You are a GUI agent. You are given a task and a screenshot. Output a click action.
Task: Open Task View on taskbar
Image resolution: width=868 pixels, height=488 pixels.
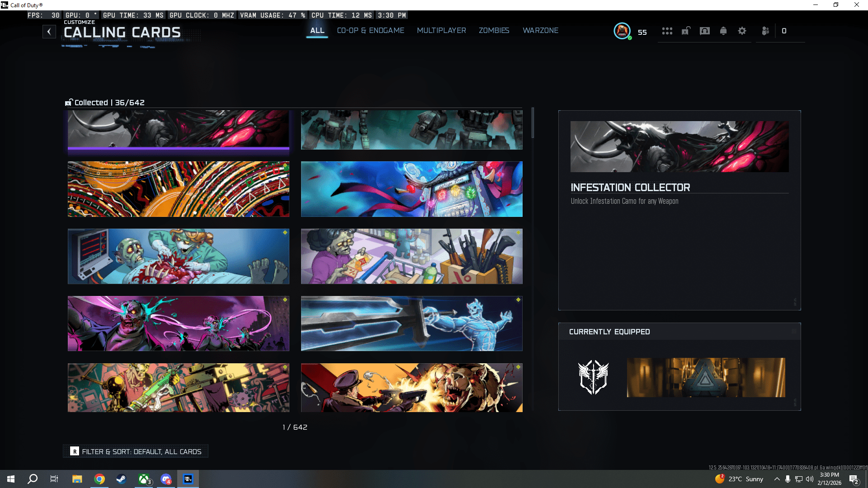coord(54,479)
